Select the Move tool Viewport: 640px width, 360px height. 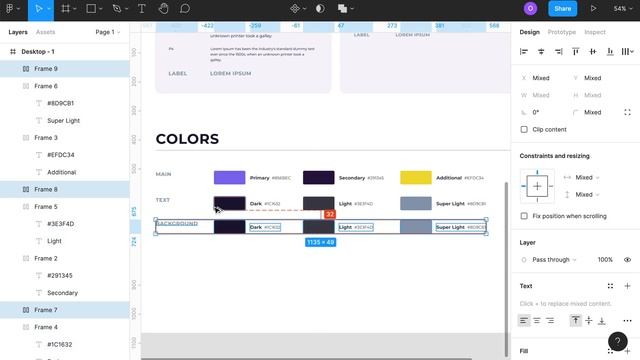39,9
